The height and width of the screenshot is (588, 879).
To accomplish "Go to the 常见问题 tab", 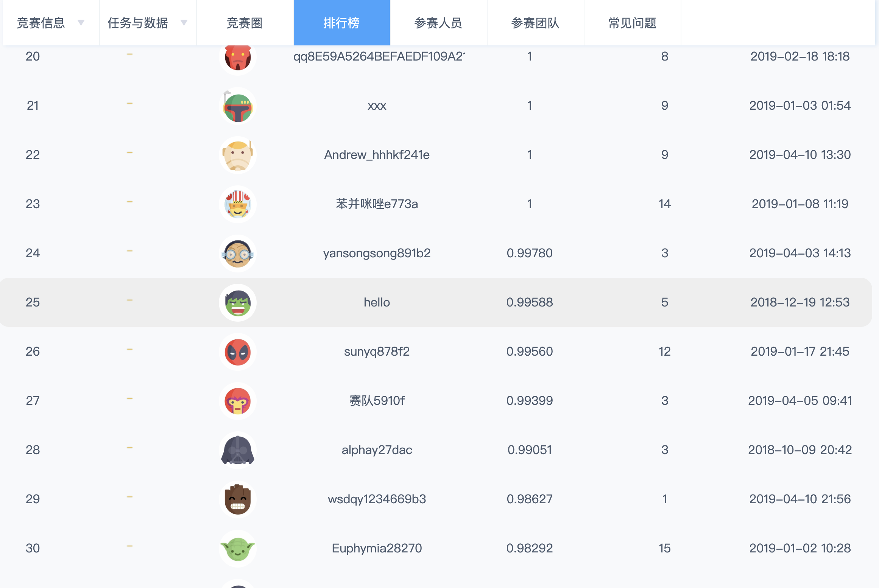I will (632, 23).
